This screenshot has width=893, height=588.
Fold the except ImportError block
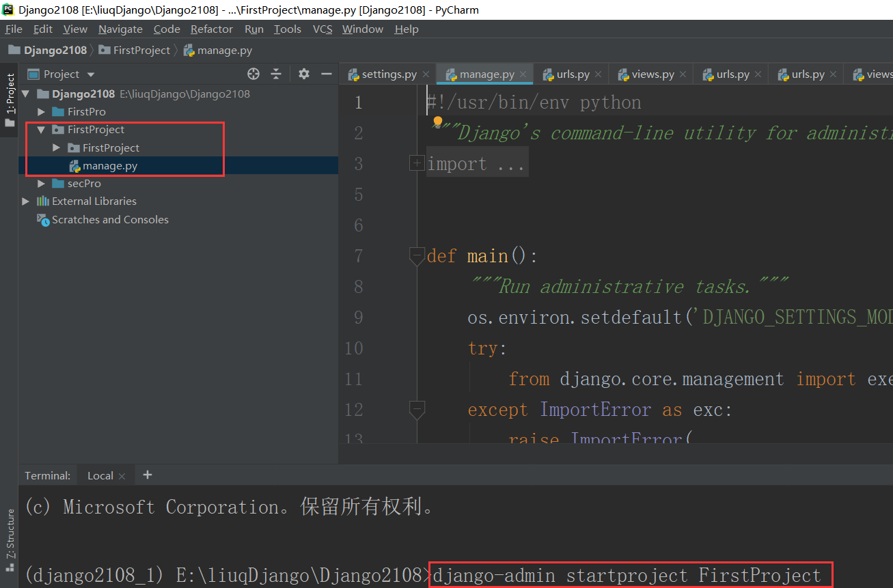coord(416,410)
